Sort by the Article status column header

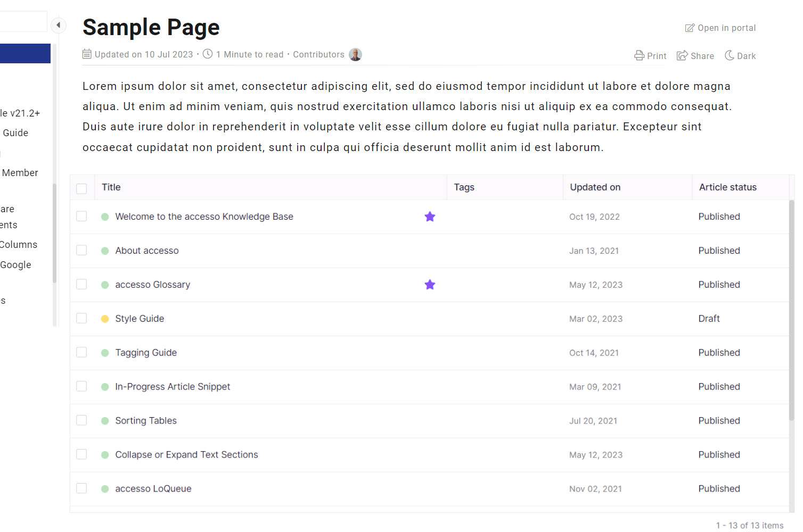[727, 187]
